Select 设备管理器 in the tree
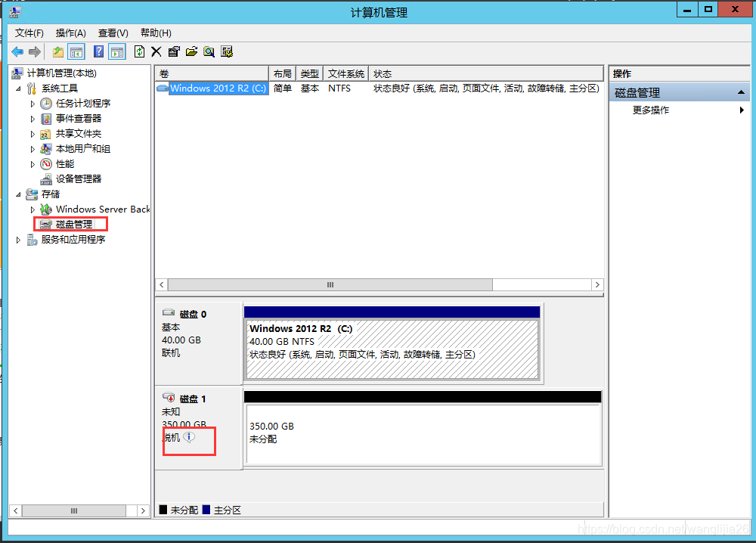This screenshot has width=756, height=543. (x=79, y=179)
